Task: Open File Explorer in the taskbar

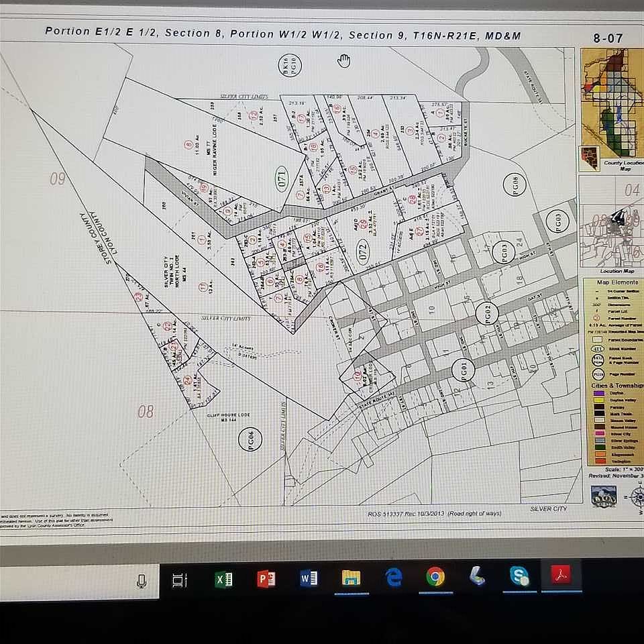Action: 351,578
